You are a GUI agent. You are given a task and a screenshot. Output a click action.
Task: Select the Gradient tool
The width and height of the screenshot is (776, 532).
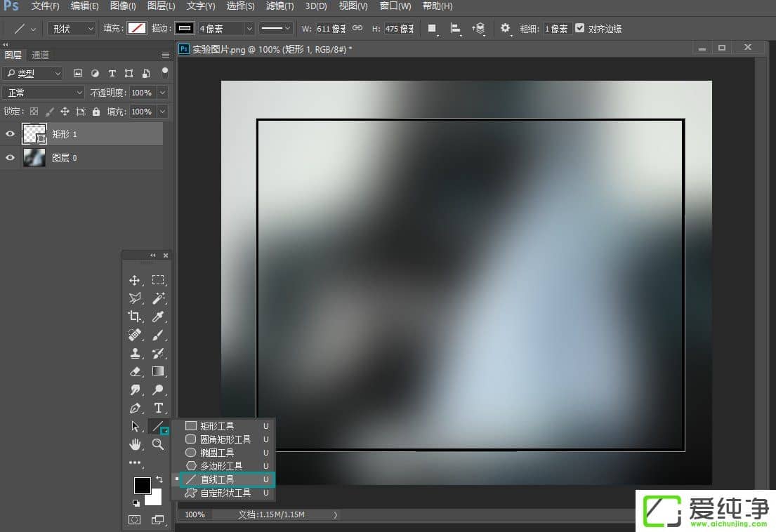click(159, 371)
